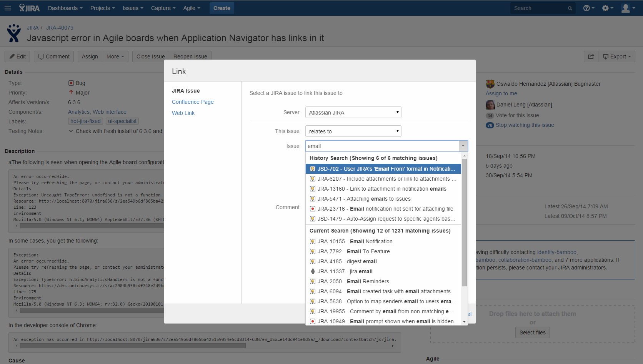Click the JIRA logo in header
The height and width of the screenshot is (364, 643).
(29, 8)
